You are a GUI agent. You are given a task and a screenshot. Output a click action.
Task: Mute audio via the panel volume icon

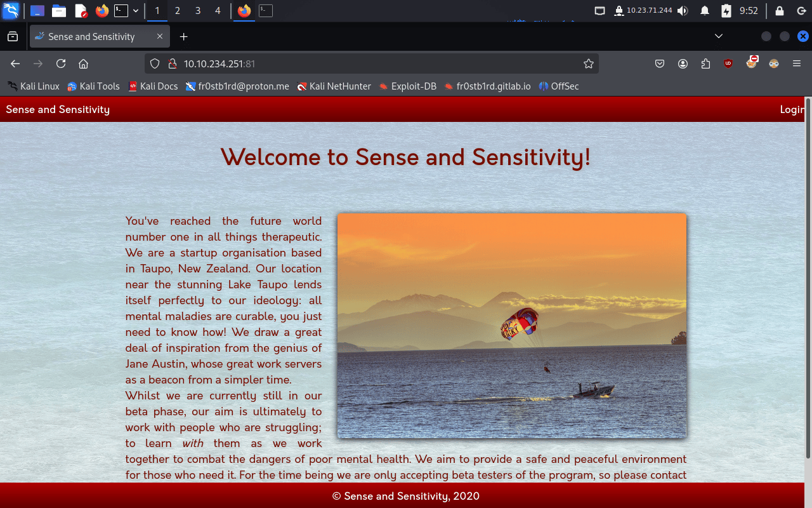(683, 11)
